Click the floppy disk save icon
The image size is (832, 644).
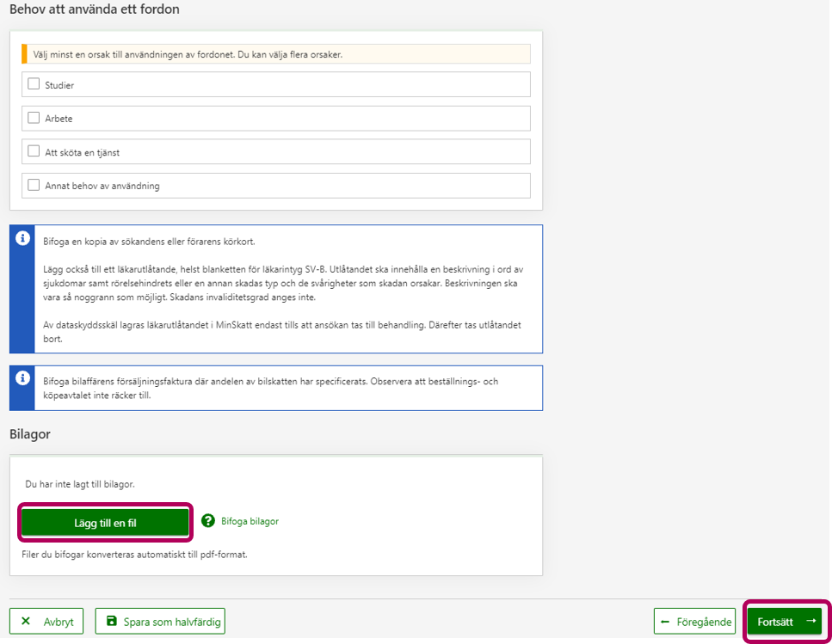111,622
